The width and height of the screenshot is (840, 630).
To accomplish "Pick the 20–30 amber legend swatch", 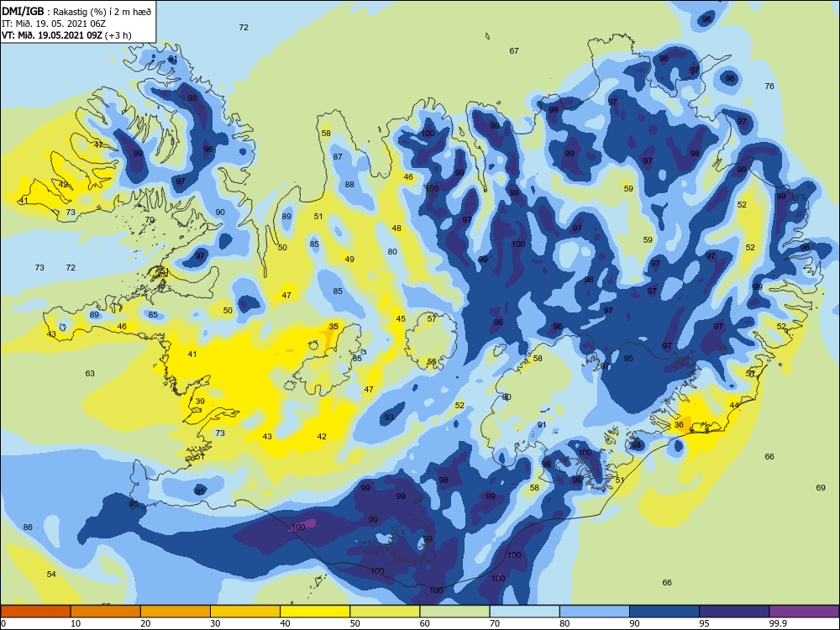I will coord(176,612).
